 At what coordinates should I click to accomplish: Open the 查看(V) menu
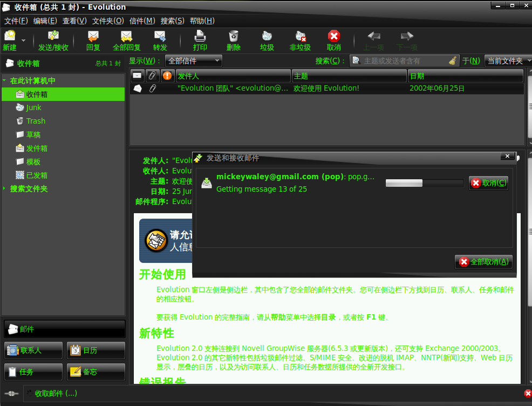tap(74, 21)
